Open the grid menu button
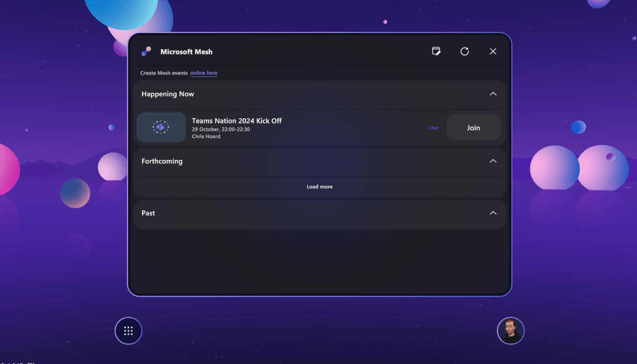The width and height of the screenshot is (637, 364). pos(128,331)
